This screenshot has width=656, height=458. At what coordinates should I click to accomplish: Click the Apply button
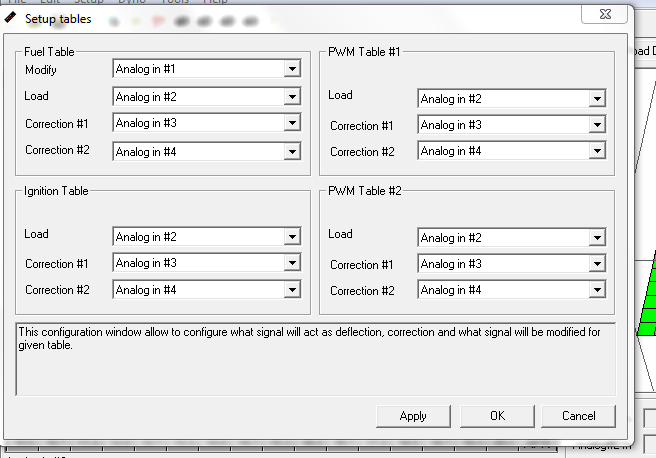pos(412,416)
